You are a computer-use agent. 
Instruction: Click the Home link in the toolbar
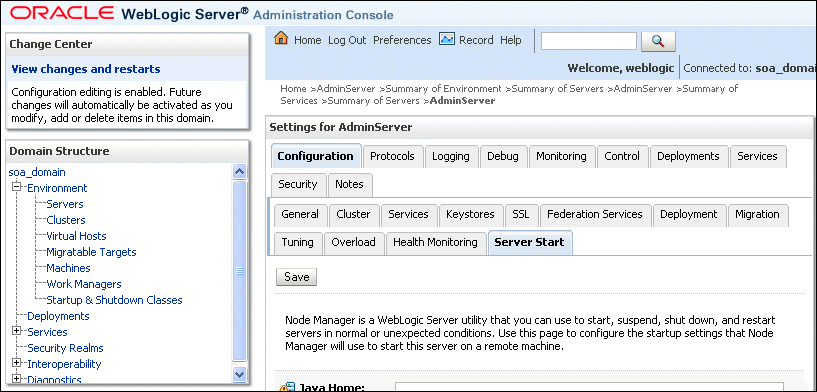tap(308, 40)
